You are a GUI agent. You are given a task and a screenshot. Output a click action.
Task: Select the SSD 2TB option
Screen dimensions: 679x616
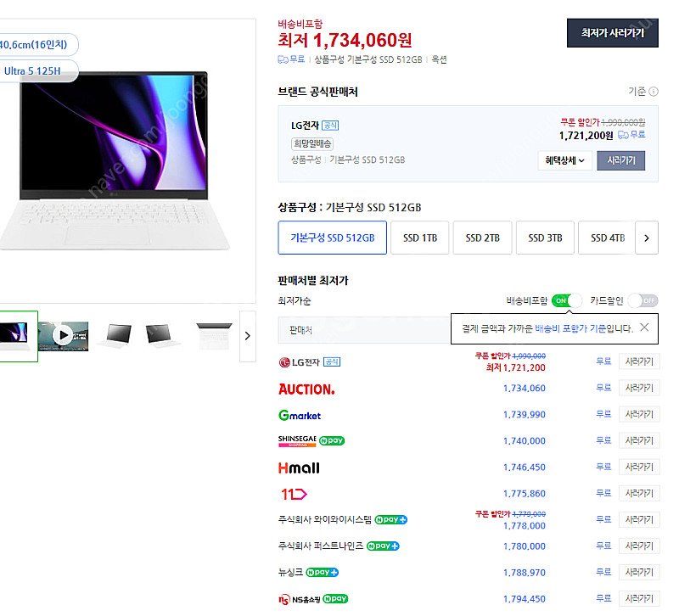point(482,238)
